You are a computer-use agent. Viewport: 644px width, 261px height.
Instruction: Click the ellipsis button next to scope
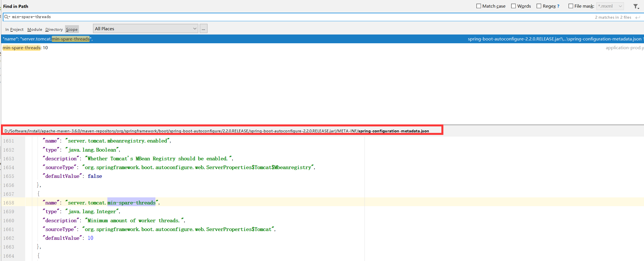click(x=203, y=29)
